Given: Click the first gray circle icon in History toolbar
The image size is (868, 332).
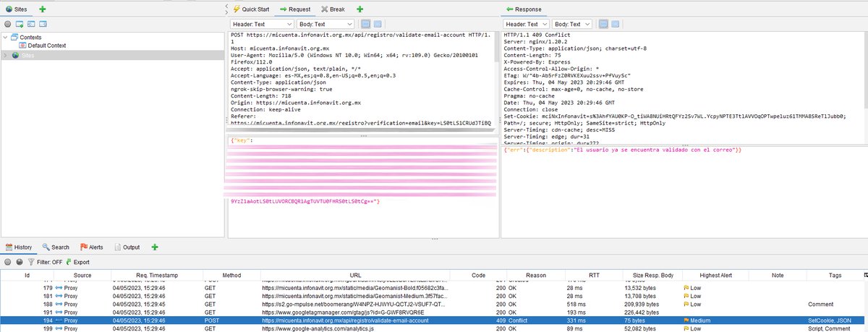Looking at the screenshot, I should [7, 262].
